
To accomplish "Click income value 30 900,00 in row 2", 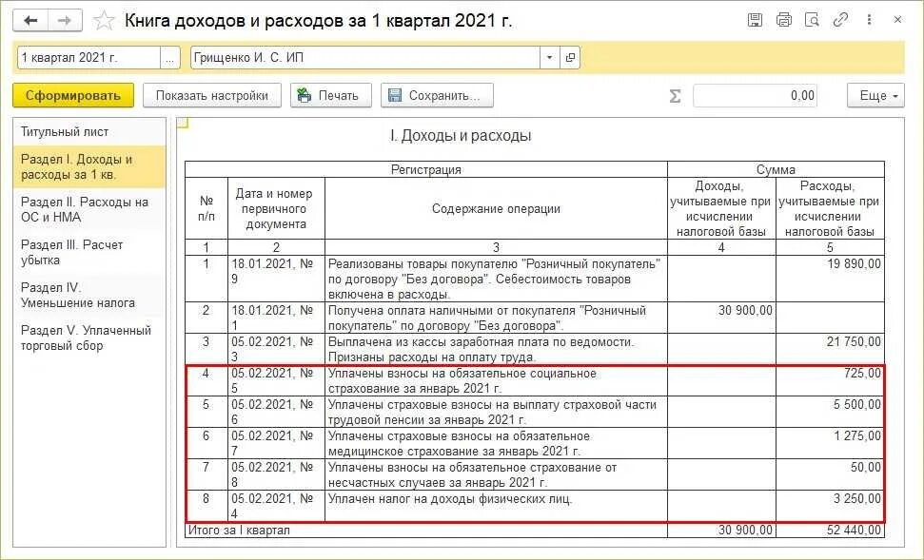I will [745, 310].
